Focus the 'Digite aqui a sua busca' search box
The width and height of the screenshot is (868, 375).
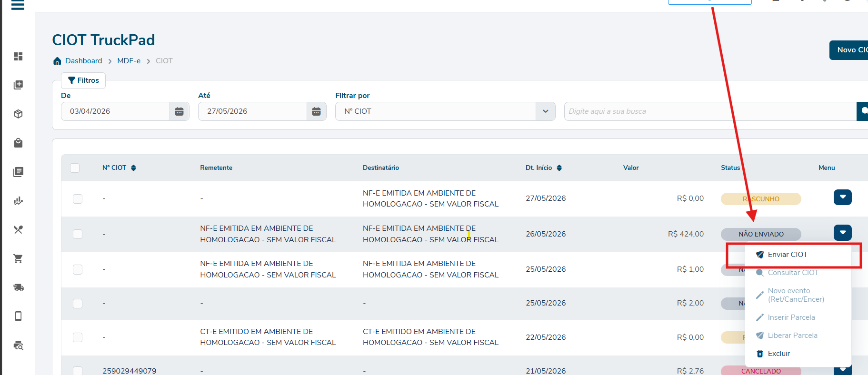tap(710, 111)
